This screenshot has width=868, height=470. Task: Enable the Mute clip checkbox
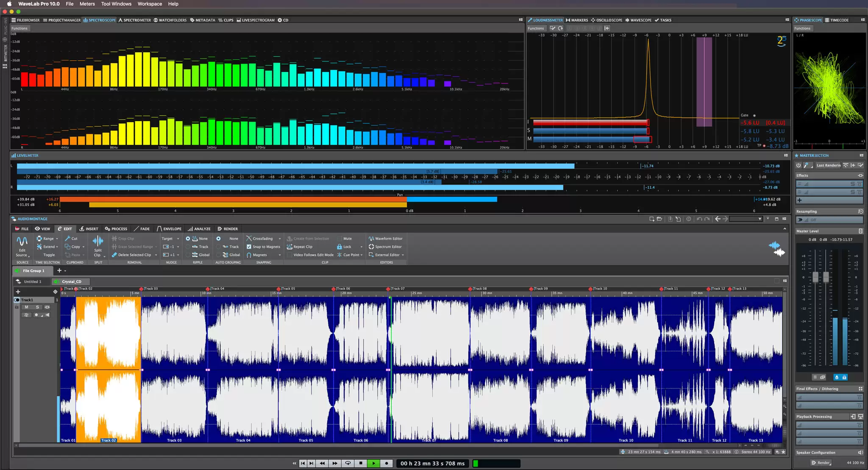tap(339, 239)
